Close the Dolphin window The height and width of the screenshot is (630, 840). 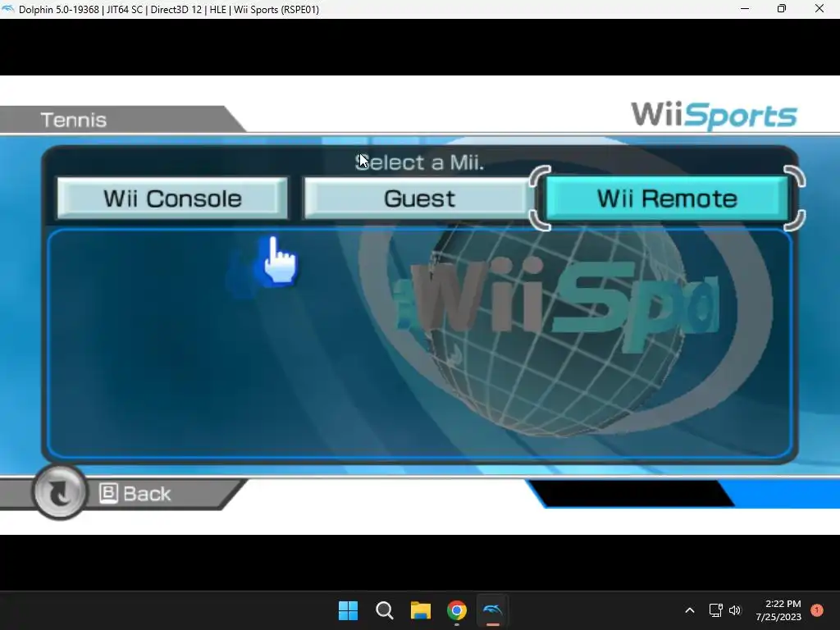click(x=819, y=9)
